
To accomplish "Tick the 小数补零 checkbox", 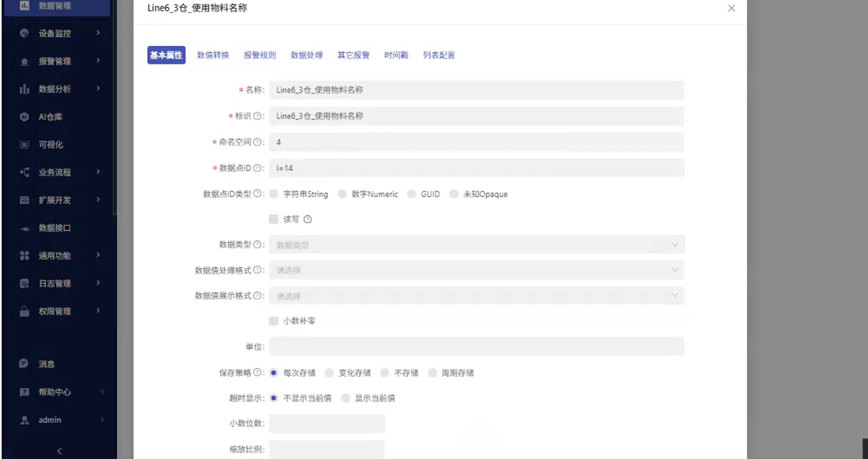I will (274, 321).
